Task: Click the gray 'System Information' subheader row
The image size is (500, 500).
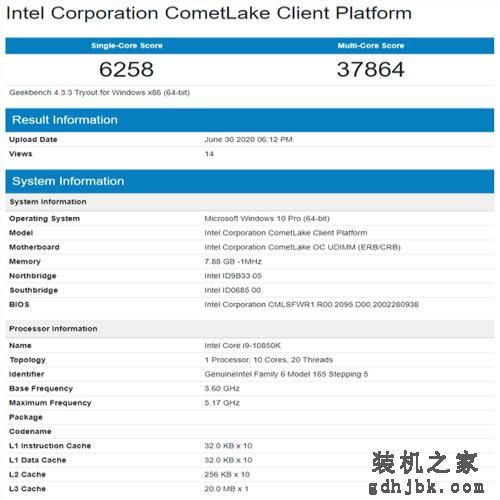Action: pyautogui.click(x=250, y=202)
